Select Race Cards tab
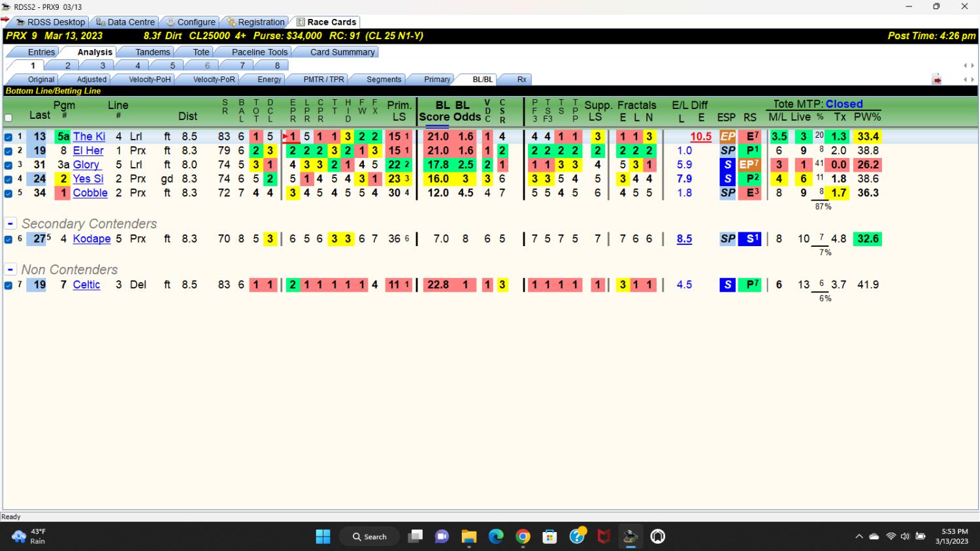This screenshot has height=551, width=980. click(x=326, y=22)
